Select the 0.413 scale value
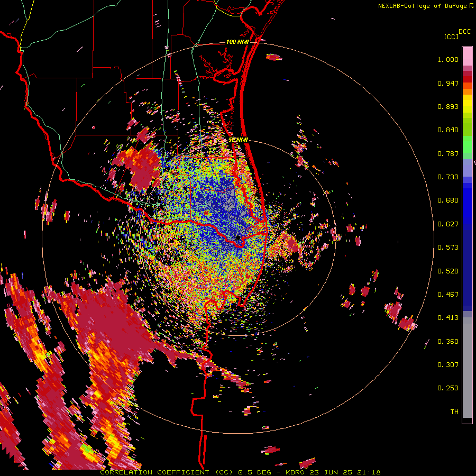Viewport: 476px width, 476px height. click(448, 318)
